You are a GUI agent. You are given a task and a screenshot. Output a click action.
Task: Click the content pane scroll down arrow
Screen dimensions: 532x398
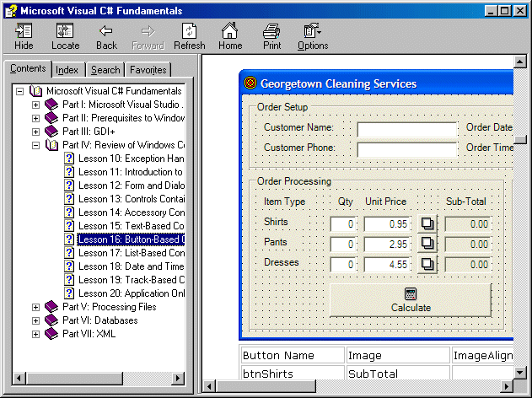[x=520, y=373]
